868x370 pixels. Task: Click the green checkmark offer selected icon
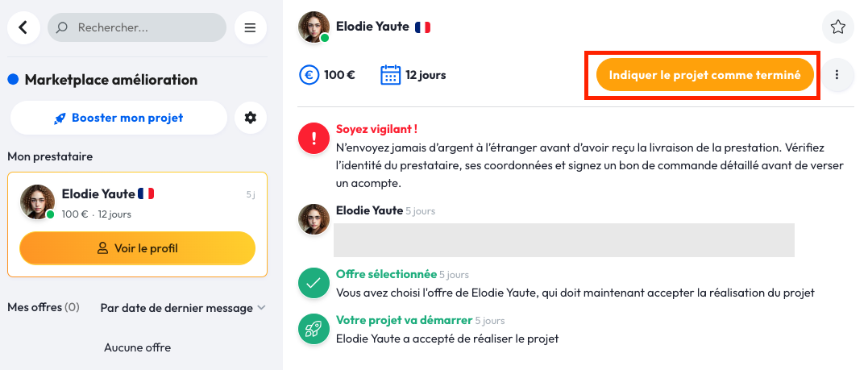click(x=314, y=283)
